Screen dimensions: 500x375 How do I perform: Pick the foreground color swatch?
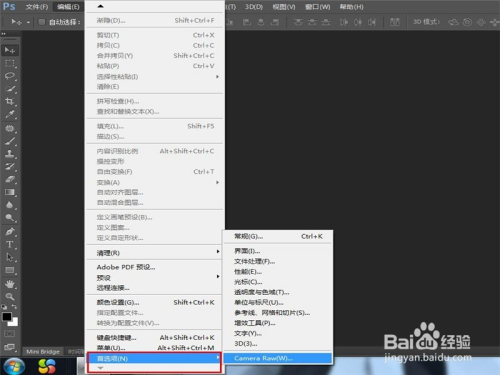[x=7, y=317]
